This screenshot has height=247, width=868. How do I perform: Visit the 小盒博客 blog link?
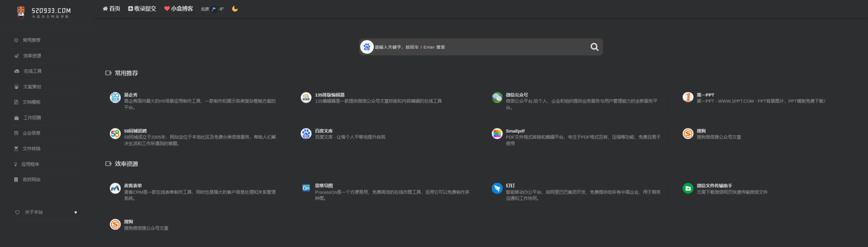tap(179, 9)
